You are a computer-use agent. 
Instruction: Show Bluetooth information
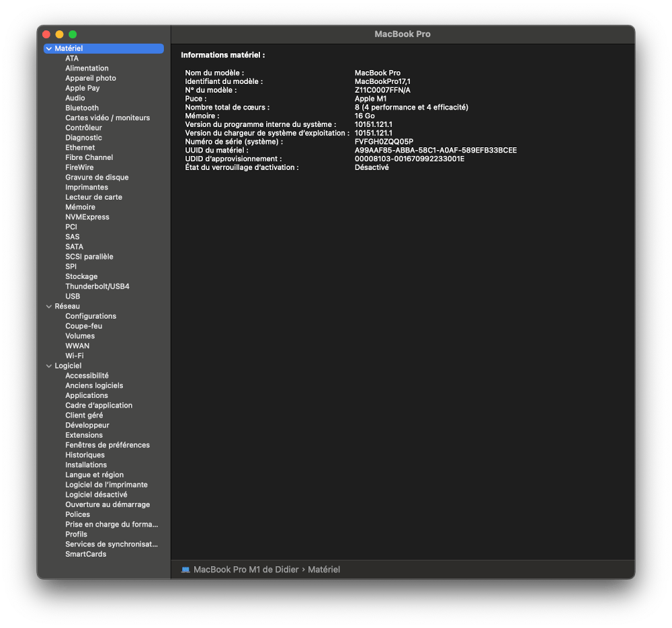click(x=82, y=108)
